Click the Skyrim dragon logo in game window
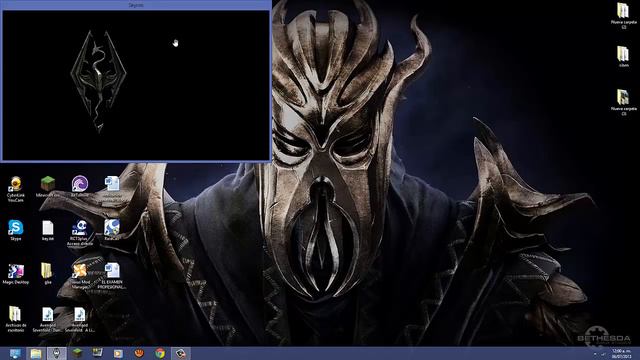Viewport: 640px width, 360px height. [x=98, y=82]
